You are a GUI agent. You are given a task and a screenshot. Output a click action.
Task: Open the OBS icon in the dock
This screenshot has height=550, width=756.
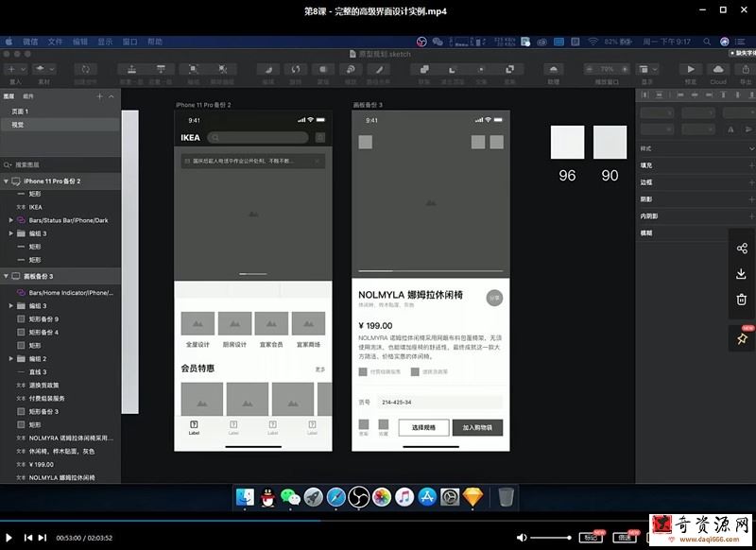tap(359, 497)
